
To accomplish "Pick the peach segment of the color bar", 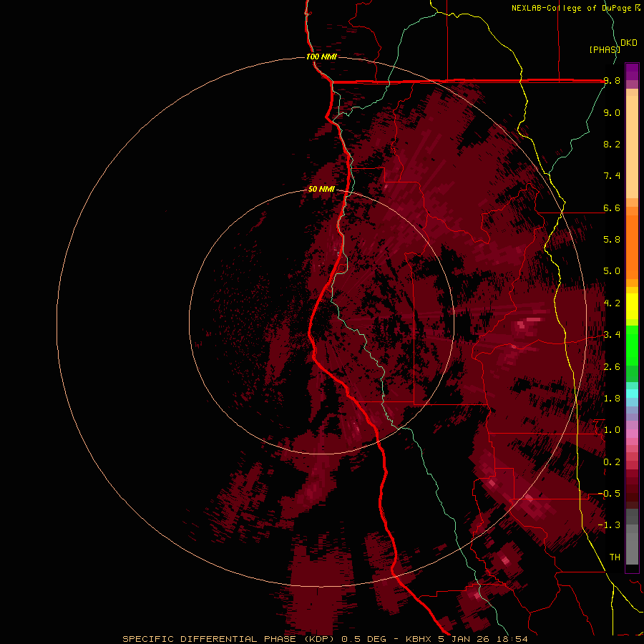I will (632, 147).
